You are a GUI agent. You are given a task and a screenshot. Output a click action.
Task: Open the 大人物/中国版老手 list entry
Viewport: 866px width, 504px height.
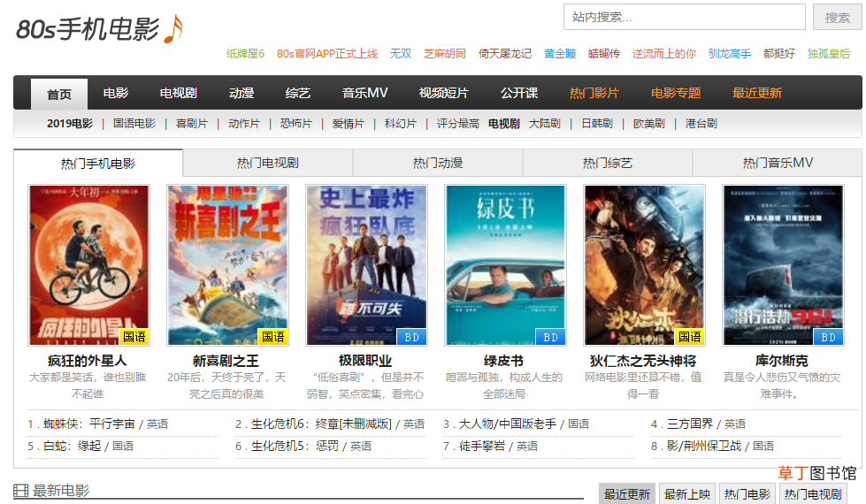508,424
